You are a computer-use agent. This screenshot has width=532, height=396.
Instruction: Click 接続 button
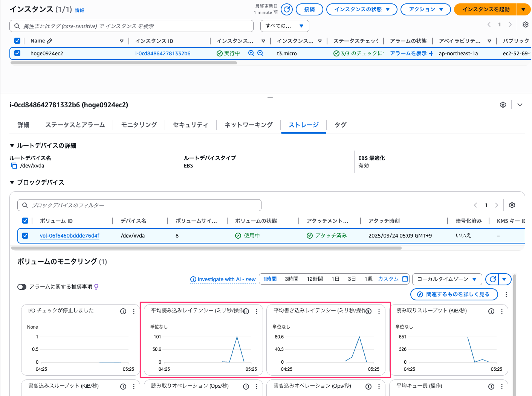[309, 9]
